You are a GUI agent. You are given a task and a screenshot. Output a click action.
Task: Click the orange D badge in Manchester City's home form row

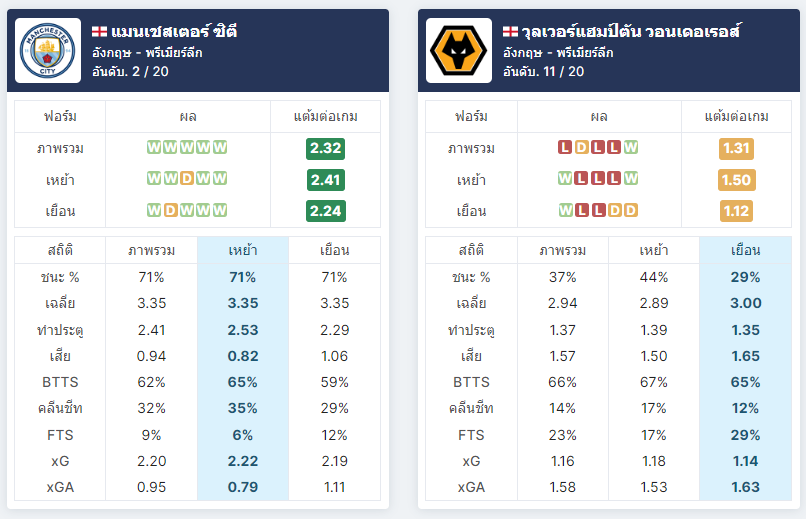point(187,178)
